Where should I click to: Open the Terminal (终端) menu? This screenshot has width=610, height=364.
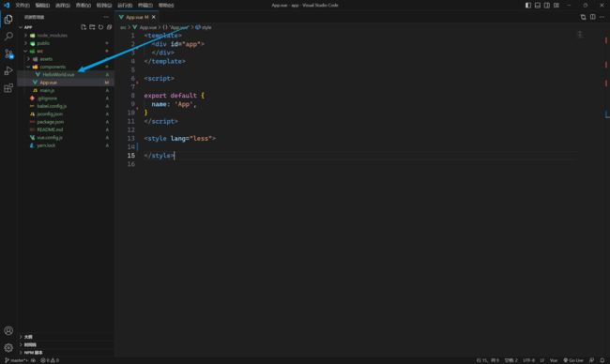tap(145, 5)
